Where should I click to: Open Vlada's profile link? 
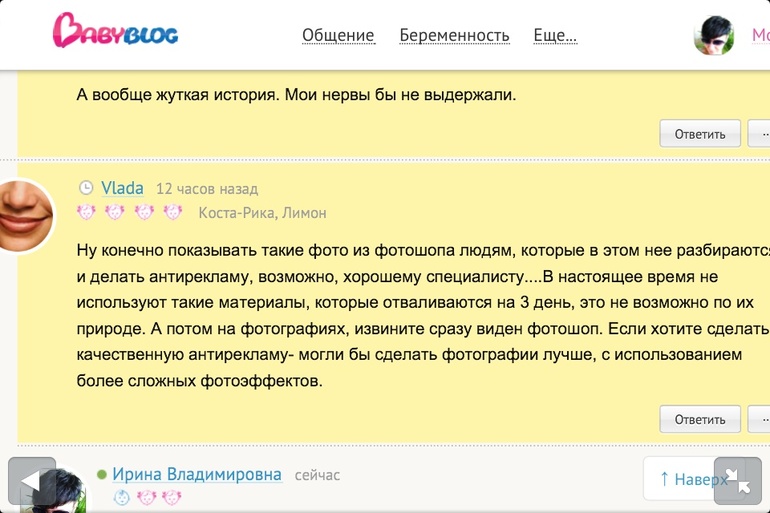(122, 188)
